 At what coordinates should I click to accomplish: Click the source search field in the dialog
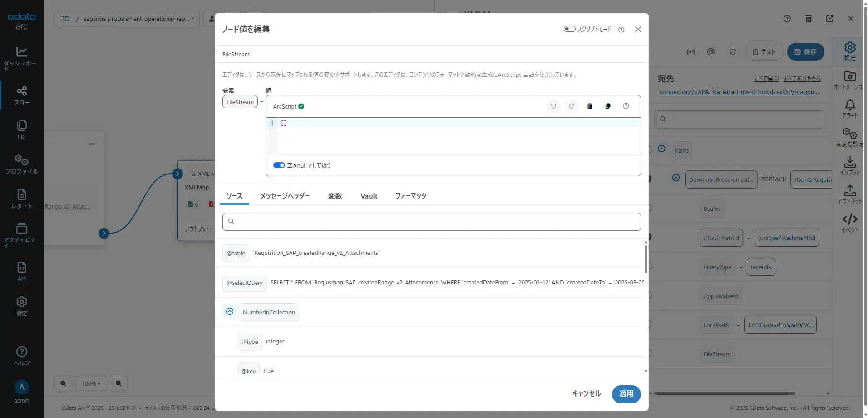click(431, 222)
